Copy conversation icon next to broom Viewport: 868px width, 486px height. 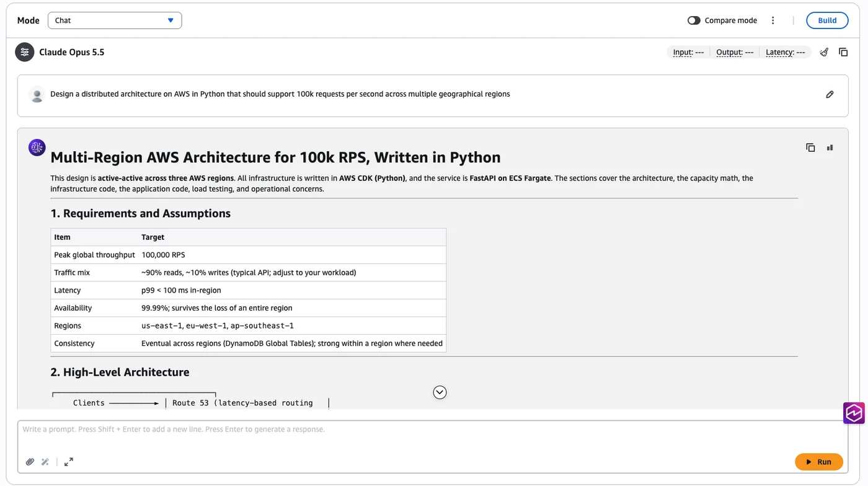[843, 52]
